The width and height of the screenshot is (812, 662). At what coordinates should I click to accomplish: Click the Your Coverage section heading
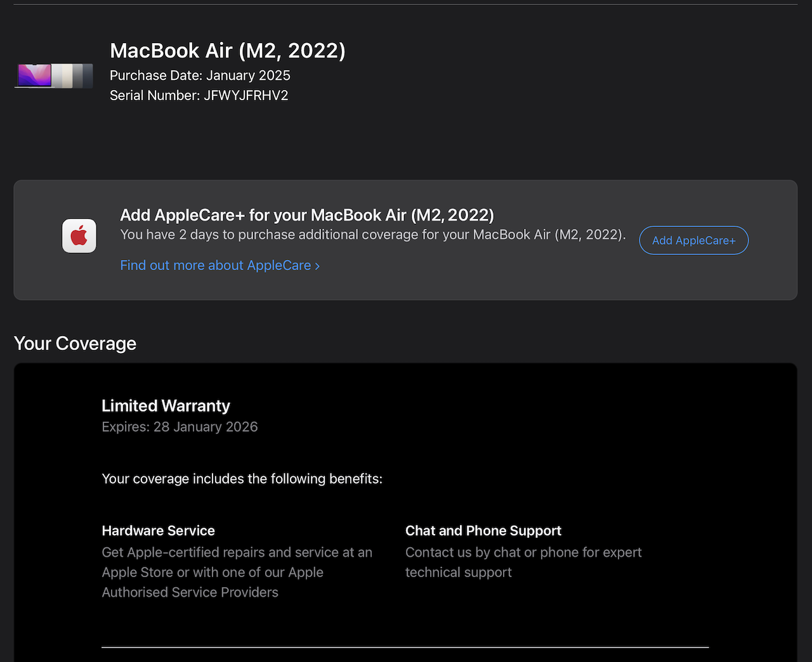coord(75,343)
